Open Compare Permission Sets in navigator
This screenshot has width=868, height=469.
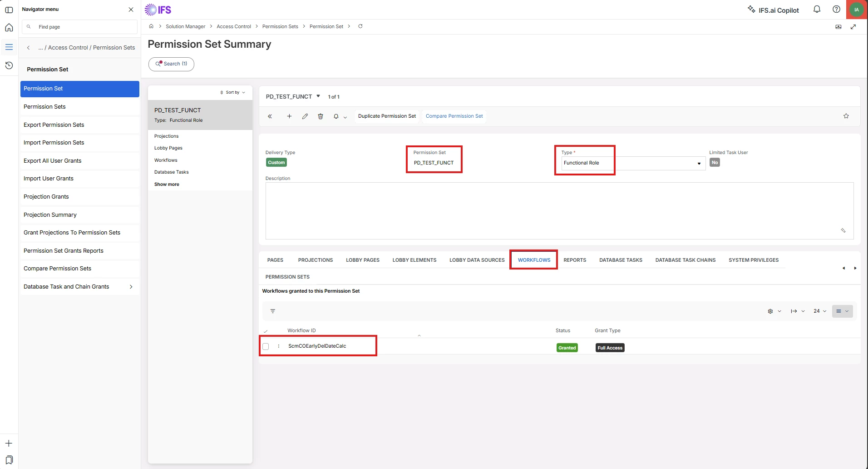coord(79,269)
